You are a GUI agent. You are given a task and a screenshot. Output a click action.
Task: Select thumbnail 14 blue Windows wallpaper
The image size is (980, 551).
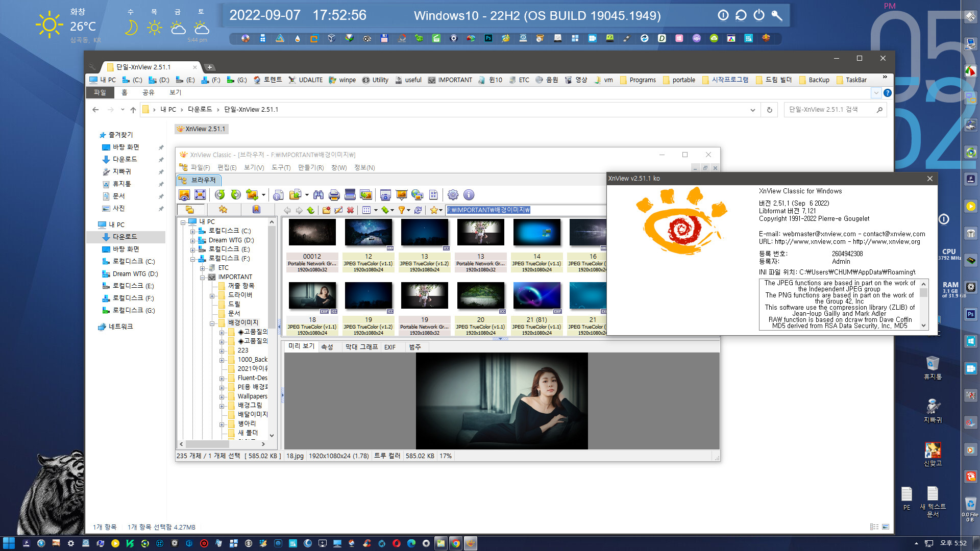tap(537, 245)
